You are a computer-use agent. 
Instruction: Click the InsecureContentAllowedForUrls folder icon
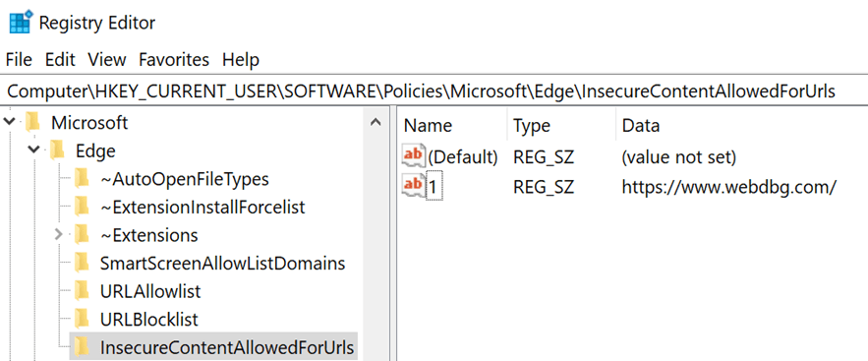pyautogui.click(x=82, y=347)
